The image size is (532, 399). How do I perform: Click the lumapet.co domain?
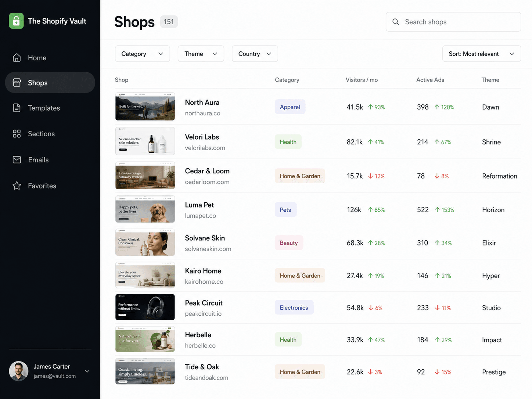click(x=200, y=216)
